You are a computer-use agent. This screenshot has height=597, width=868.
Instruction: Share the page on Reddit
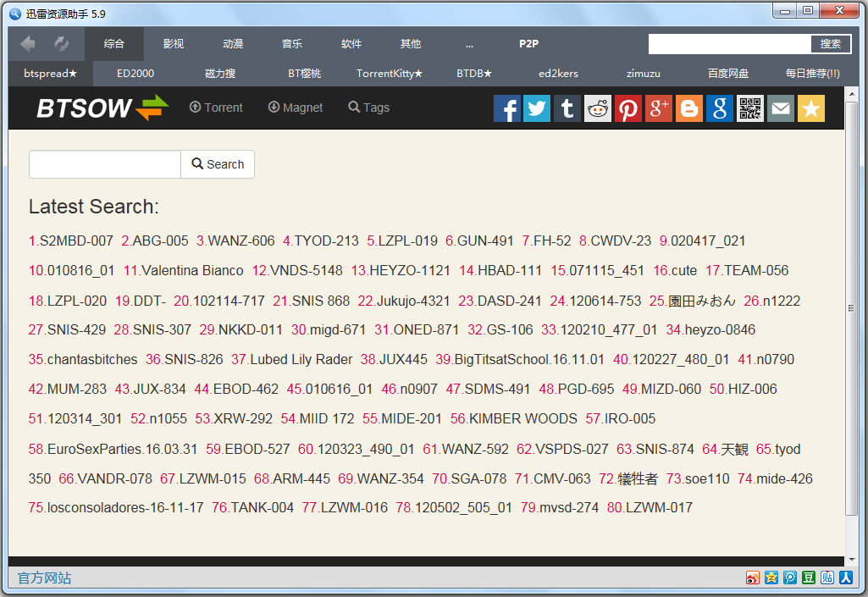[x=598, y=108]
